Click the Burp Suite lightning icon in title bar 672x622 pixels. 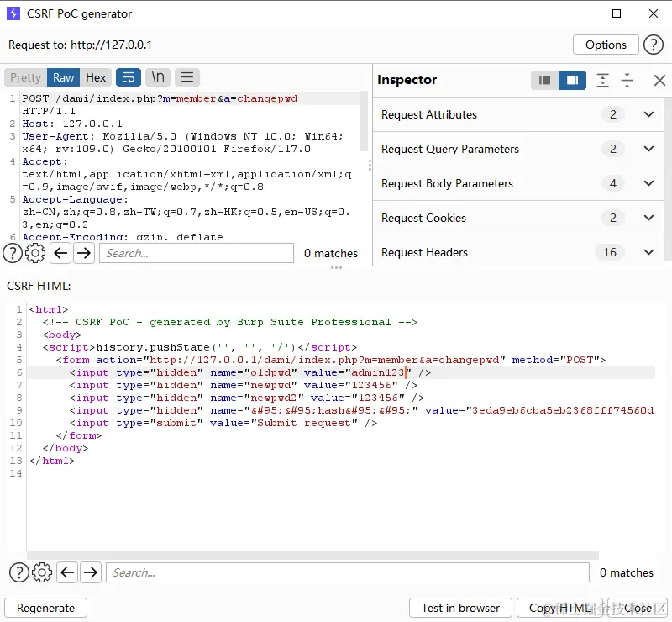[13, 13]
